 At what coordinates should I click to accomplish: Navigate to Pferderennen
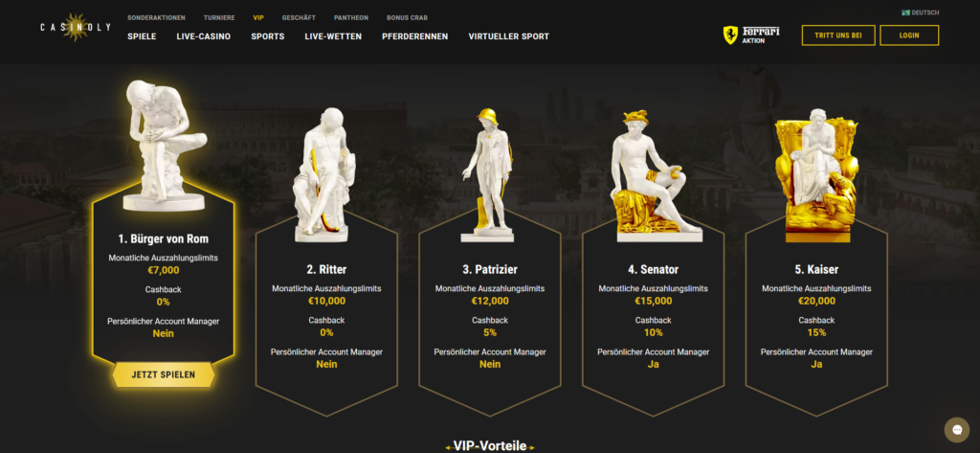(x=415, y=36)
